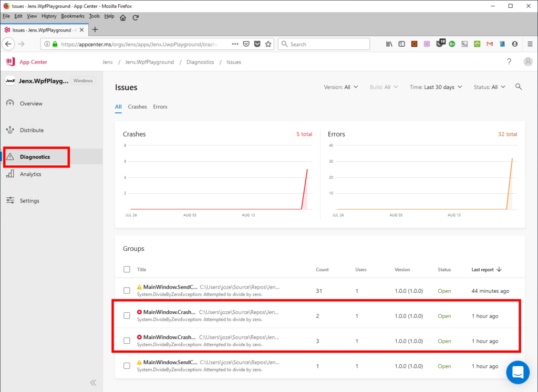Click the Diagnostics breadcrumb link
This screenshot has height=392, width=538.
click(x=200, y=62)
